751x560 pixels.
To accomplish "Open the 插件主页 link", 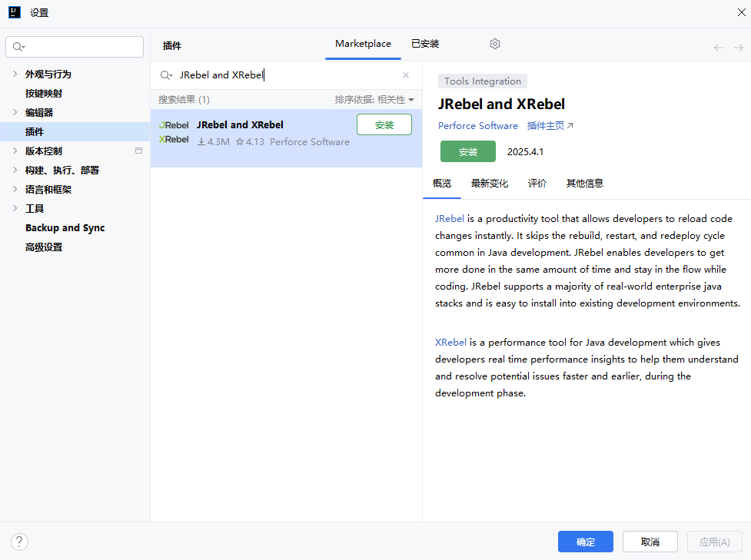I will tap(550, 126).
